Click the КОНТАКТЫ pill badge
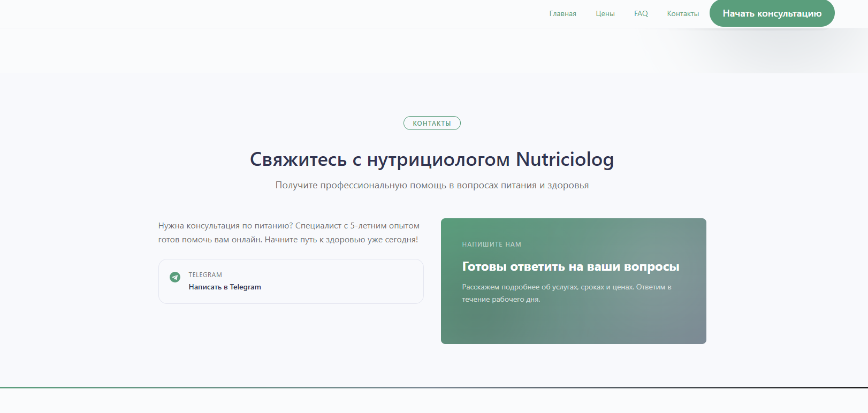This screenshot has width=868, height=413. (432, 123)
